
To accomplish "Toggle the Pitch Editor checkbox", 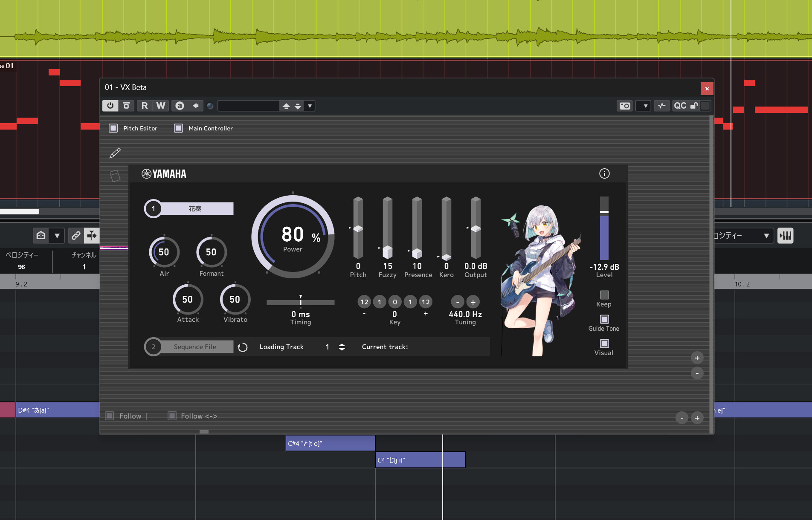I will coord(113,128).
